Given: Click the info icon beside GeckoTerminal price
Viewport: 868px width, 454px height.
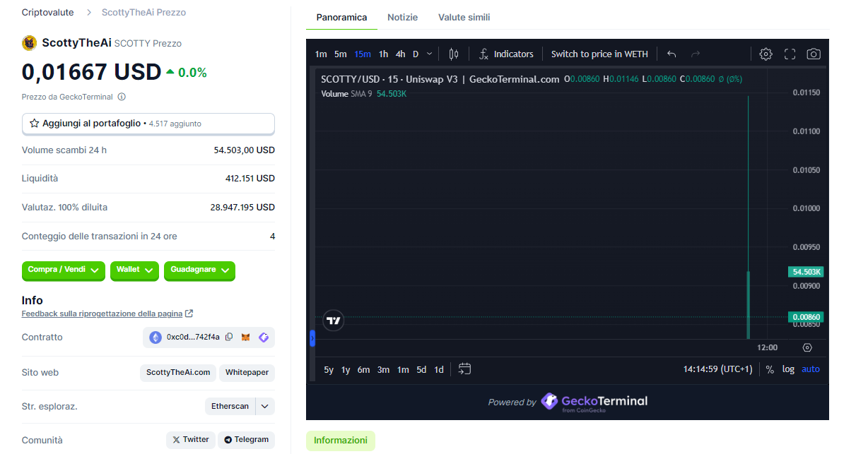Looking at the screenshot, I should [122, 97].
